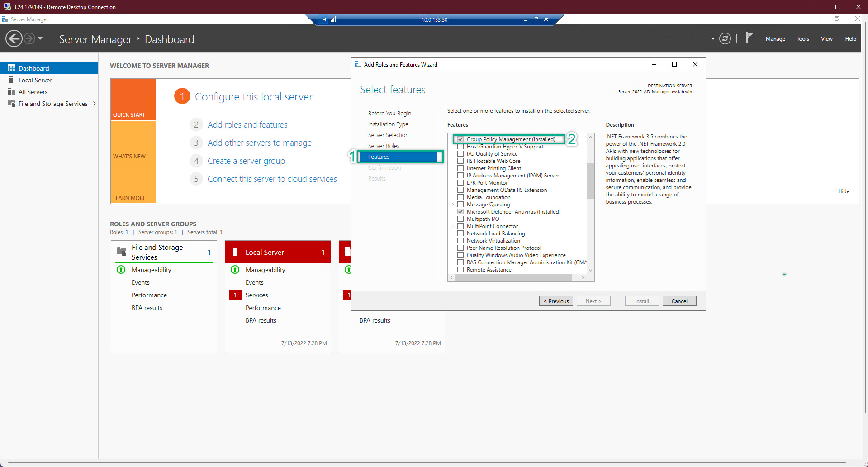
Task: Click 'Add roles and features' link
Action: [247, 124]
